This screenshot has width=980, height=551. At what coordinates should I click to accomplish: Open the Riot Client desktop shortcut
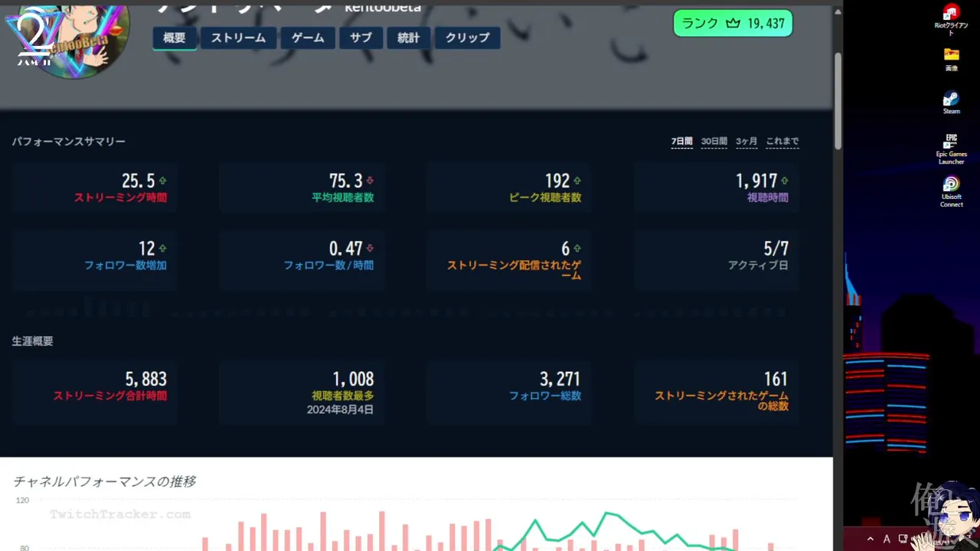click(x=951, y=21)
